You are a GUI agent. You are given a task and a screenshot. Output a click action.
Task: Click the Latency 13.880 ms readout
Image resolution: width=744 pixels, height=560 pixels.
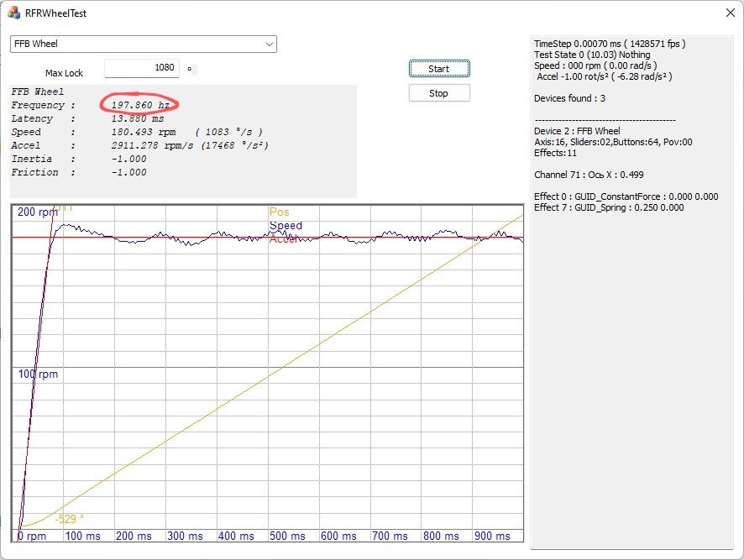point(133,118)
